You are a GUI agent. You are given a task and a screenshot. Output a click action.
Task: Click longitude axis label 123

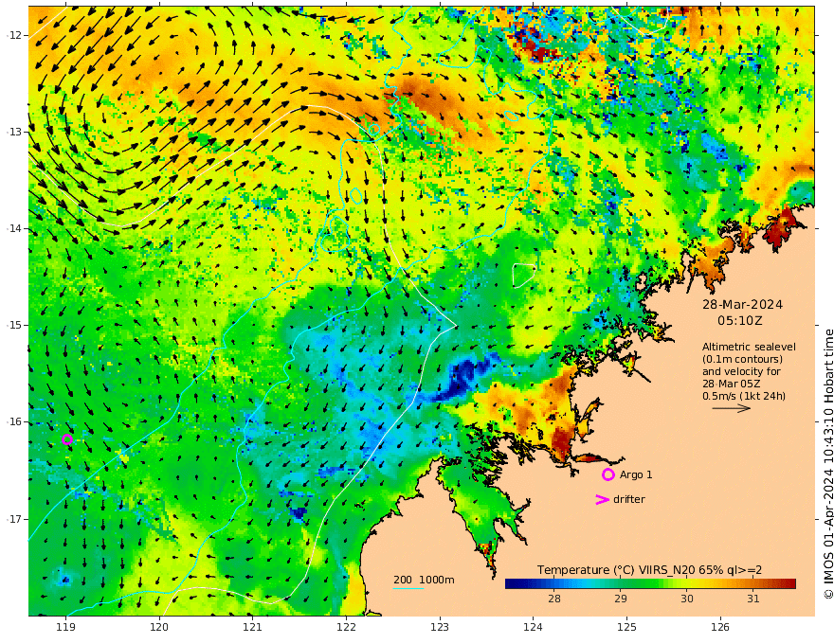(x=440, y=628)
